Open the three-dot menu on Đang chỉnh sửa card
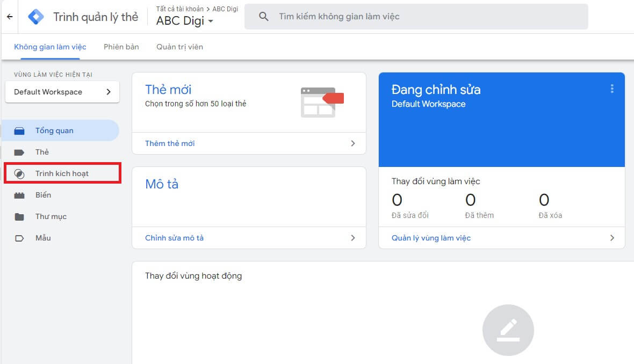The width and height of the screenshot is (634, 364). [x=612, y=89]
